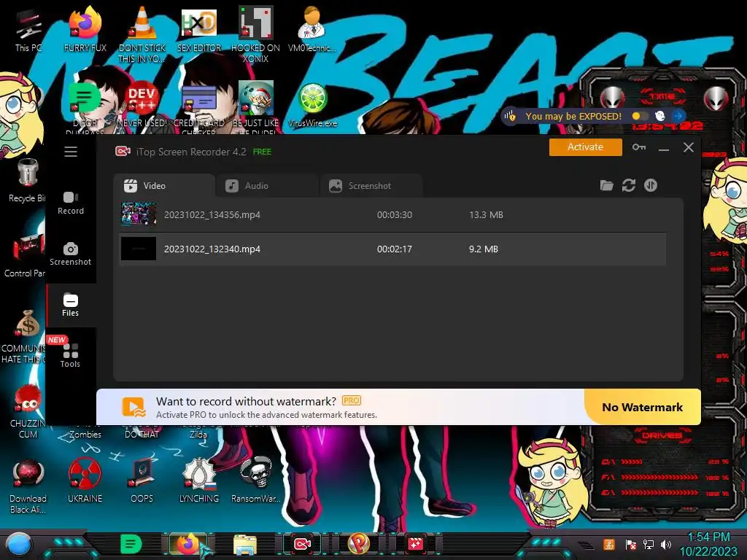Click the 00:02:17 duration value

click(x=395, y=249)
